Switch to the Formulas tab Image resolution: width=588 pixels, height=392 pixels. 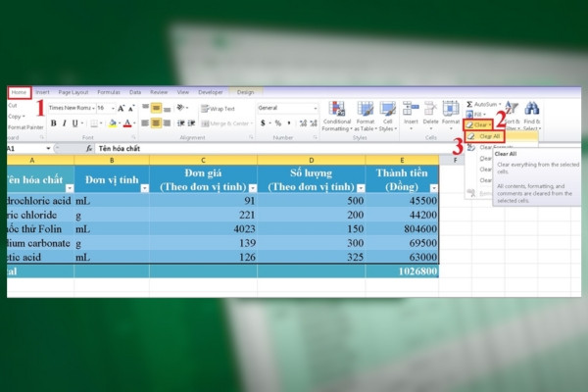[109, 92]
